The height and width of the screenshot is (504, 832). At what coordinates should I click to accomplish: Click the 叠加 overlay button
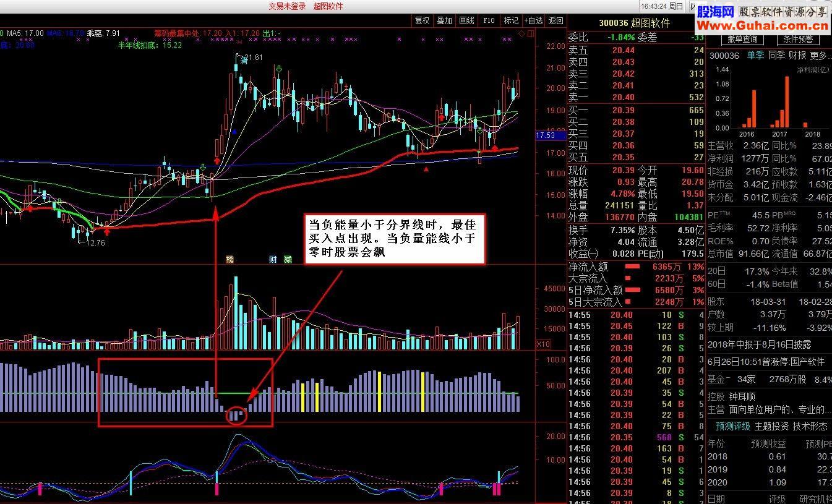[x=445, y=20]
